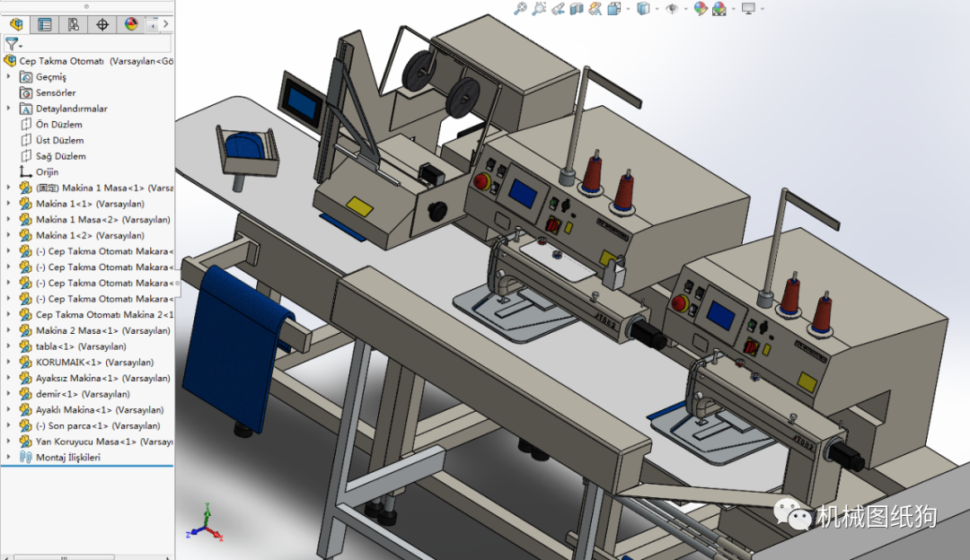Image resolution: width=970 pixels, height=560 pixels.
Task: Open the ConfigurationManager tab
Action: (73, 24)
